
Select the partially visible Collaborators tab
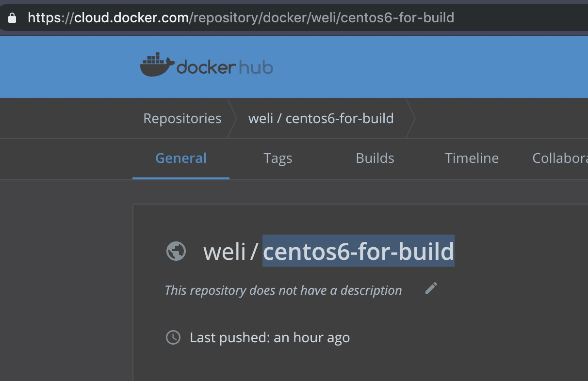560,158
